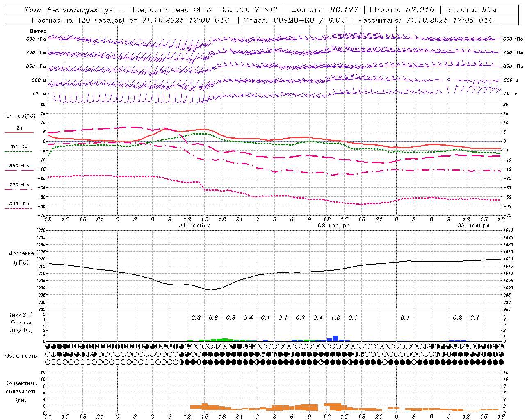Click the 'Облачность' cloud cover label
The width and height of the screenshot is (525, 420).
tap(21, 356)
